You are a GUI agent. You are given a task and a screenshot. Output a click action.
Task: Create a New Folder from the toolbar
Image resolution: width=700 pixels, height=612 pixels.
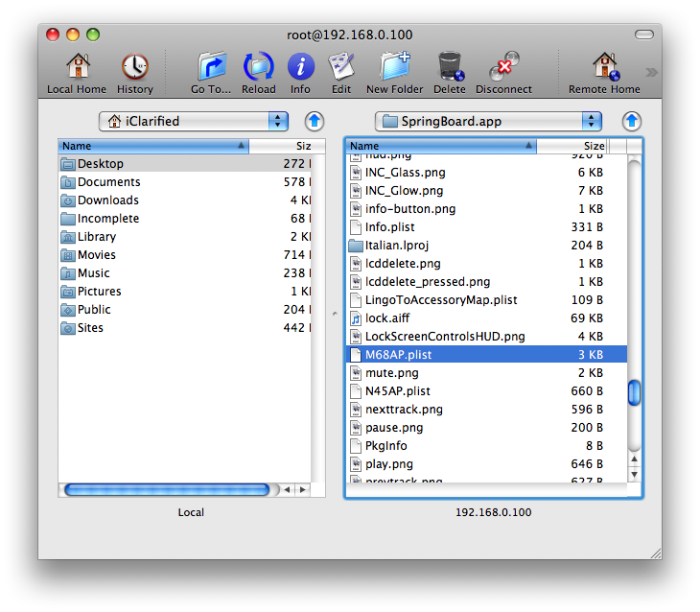(x=394, y=69)
